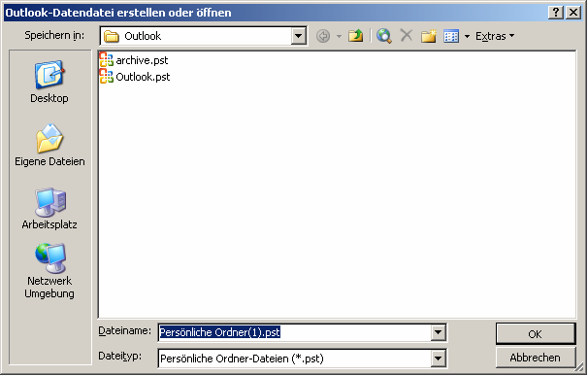
Task: Open Netzwerk Umgebung in places bar
Action: pyautogui.click(x=49, y=271)
